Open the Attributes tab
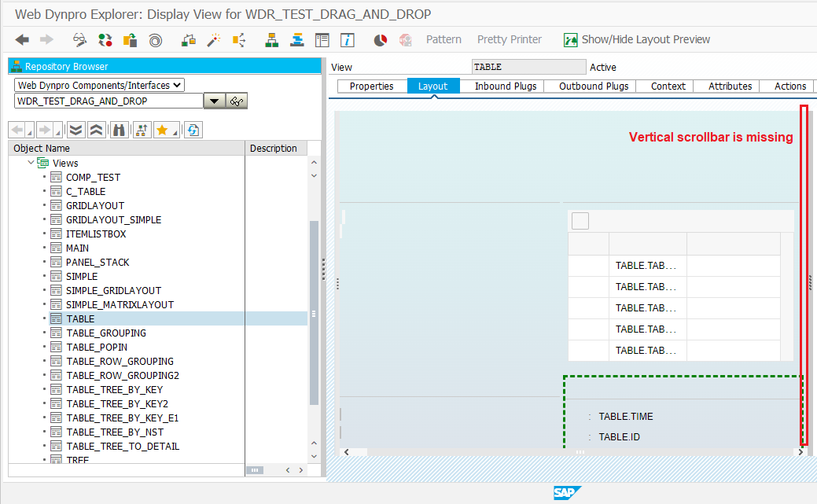 pos(730,86)
